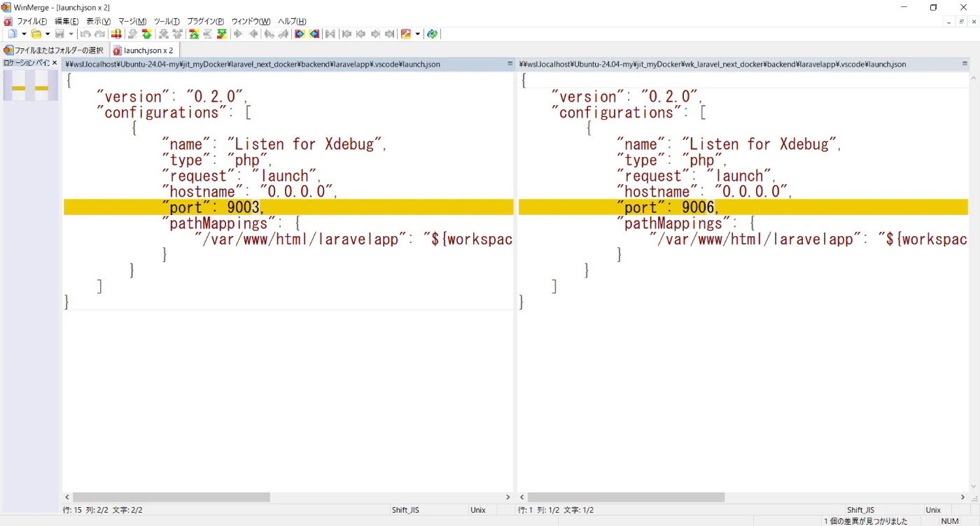Expand the Save icon's dropdown arrow
The image size is (980, 526).
click(x=71, y=34)
